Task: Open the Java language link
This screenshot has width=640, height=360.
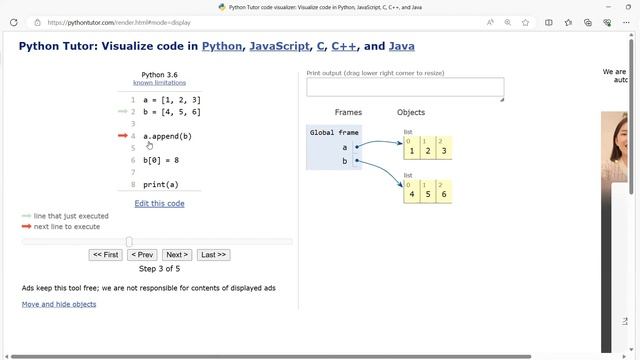Action: pos(402,46)
